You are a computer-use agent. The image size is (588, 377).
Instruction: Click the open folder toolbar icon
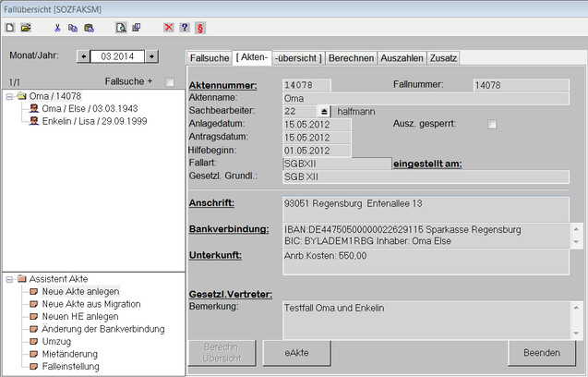(x=25, y=28)
